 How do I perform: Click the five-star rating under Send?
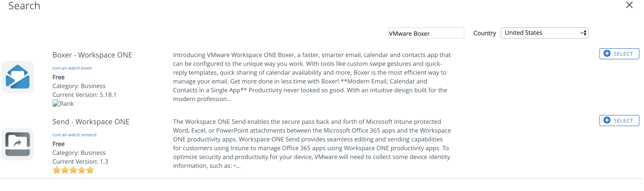pos(73,170)
